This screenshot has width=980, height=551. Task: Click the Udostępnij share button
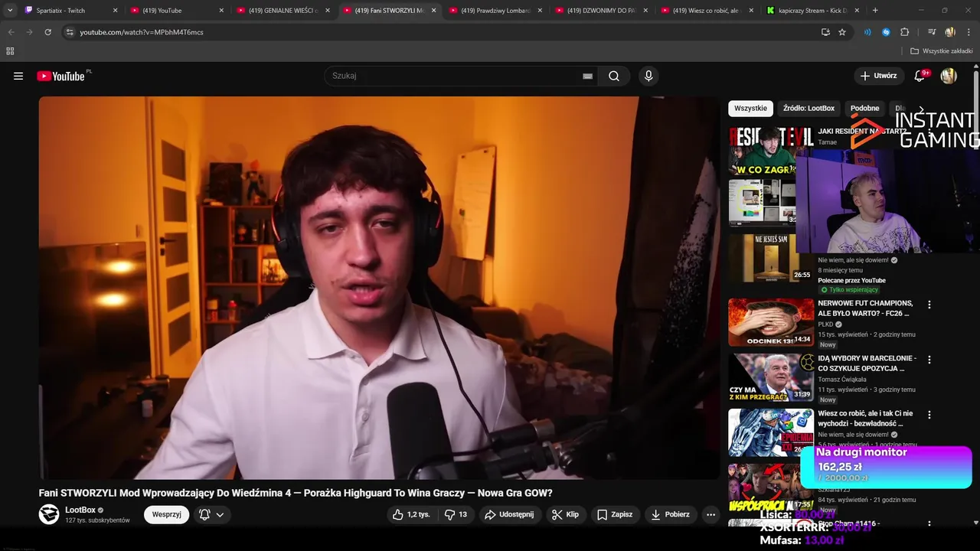(509, 514)
